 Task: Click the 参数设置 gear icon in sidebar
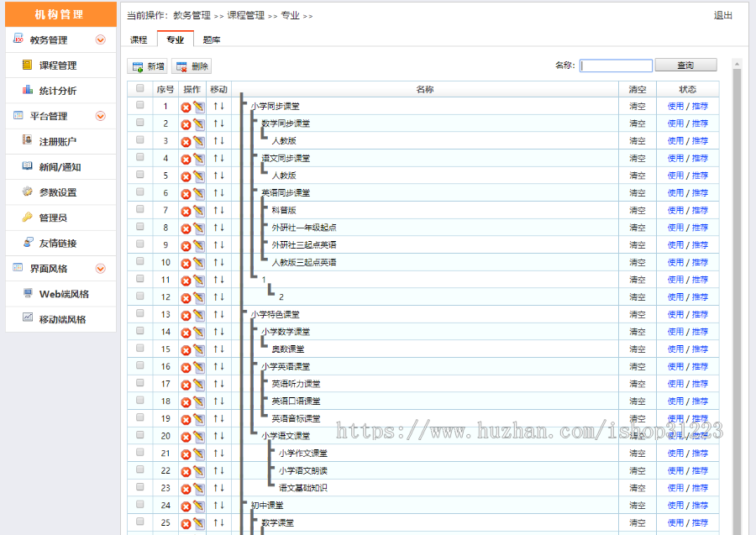click(28, 192)
